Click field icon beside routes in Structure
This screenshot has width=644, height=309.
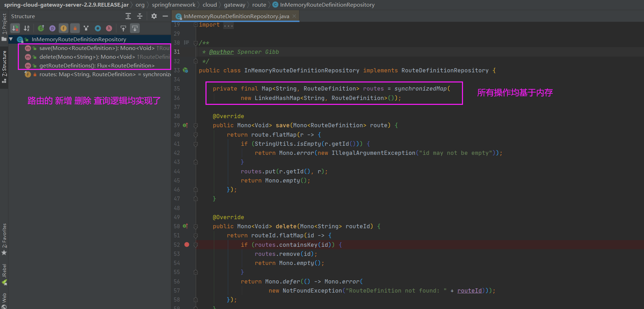coord(28,74)
